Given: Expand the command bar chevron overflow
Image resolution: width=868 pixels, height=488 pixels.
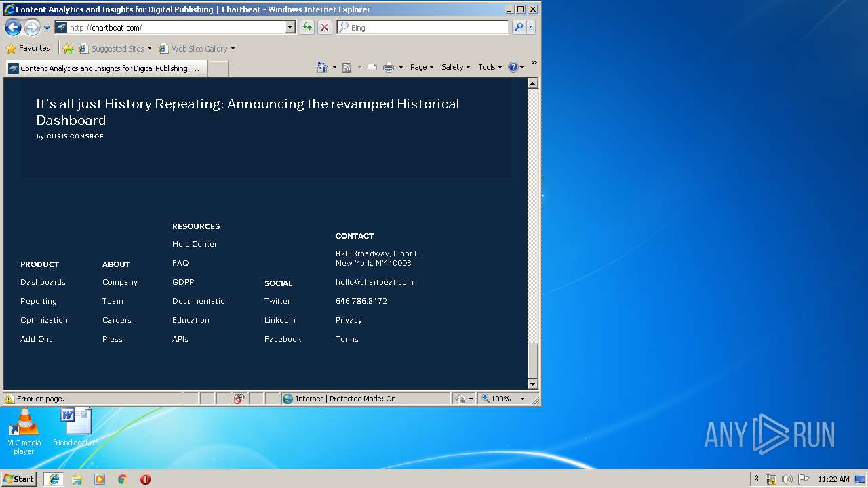Looking at the screenshot, I should [534, 63].
